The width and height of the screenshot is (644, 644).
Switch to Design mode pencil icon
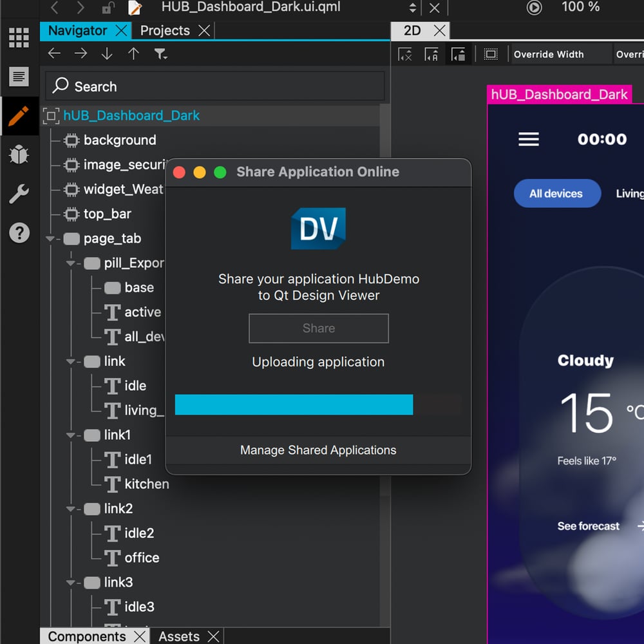[x=19, y=117]
